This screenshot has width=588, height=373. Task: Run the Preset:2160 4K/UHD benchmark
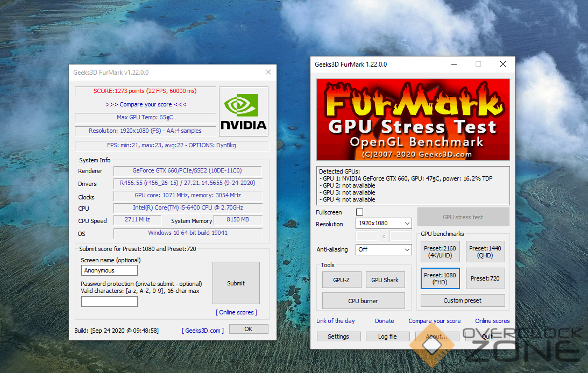click(440, 252)
